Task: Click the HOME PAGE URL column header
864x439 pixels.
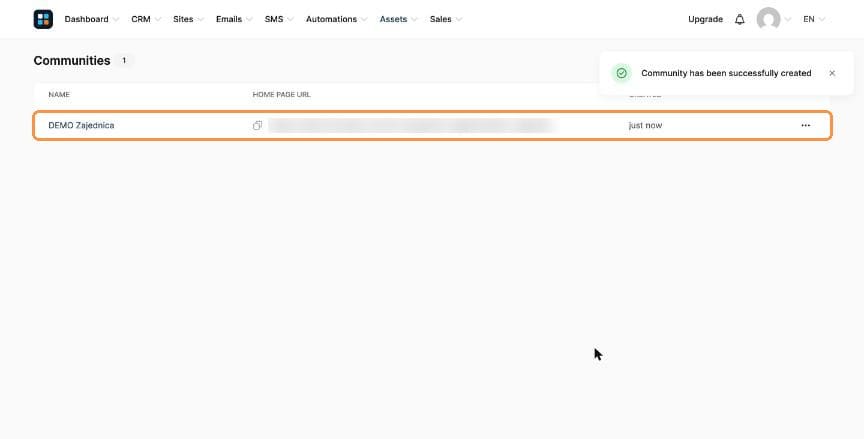Action: tap(282, 95)
